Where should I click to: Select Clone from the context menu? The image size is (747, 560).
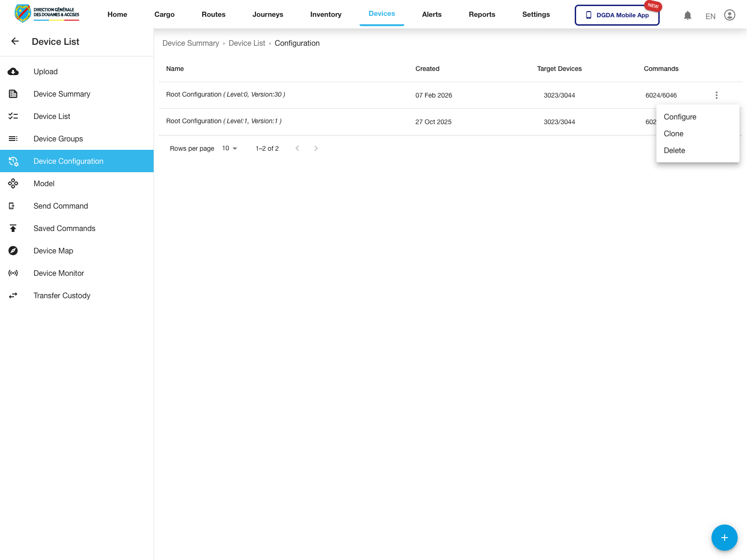coord(673,133)
